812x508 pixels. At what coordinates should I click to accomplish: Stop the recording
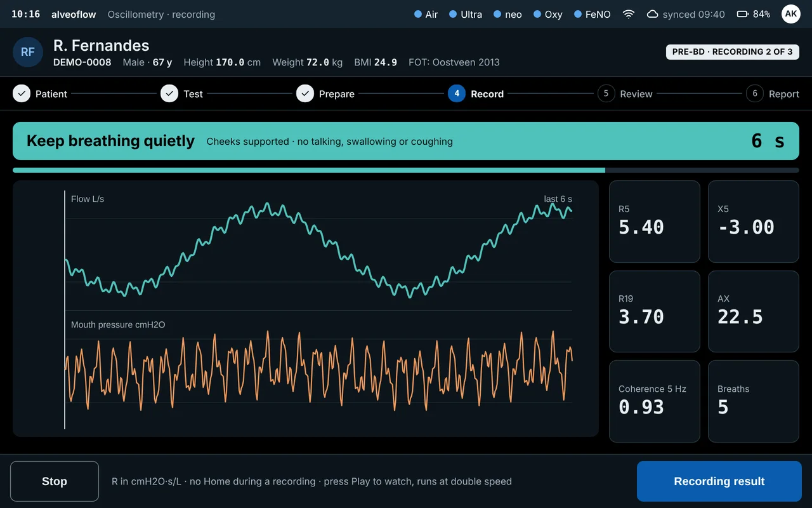tap(55, 481)
